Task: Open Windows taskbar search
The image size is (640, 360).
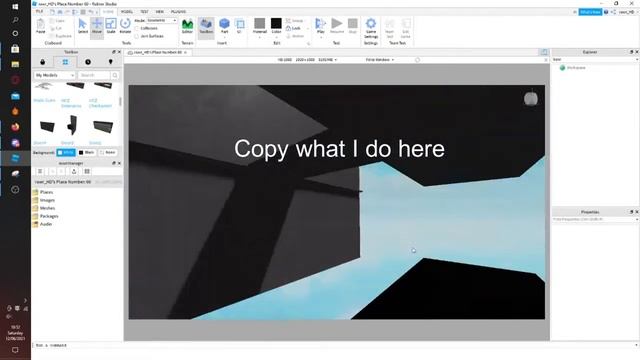Action: point(15,20)
